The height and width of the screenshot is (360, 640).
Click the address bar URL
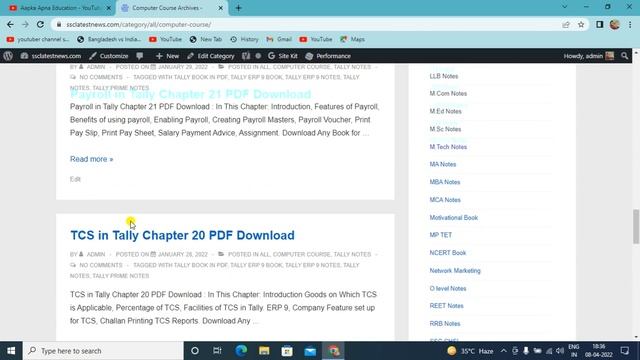pos(139,24)
